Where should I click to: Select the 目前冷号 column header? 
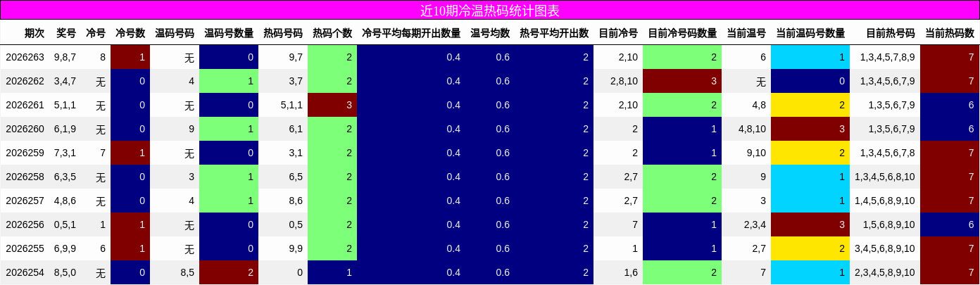coord(618,33)
